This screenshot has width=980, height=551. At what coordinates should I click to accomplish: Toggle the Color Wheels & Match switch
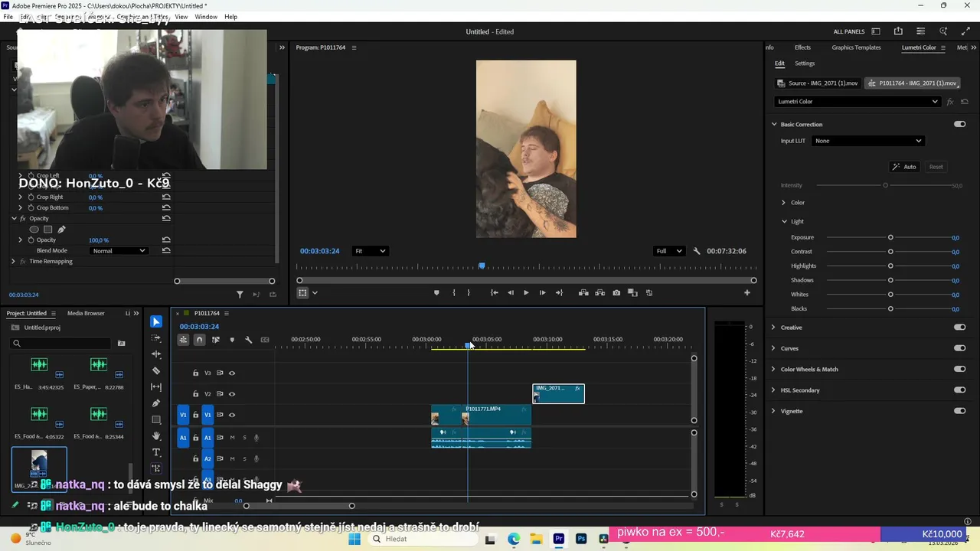(959, 369)
